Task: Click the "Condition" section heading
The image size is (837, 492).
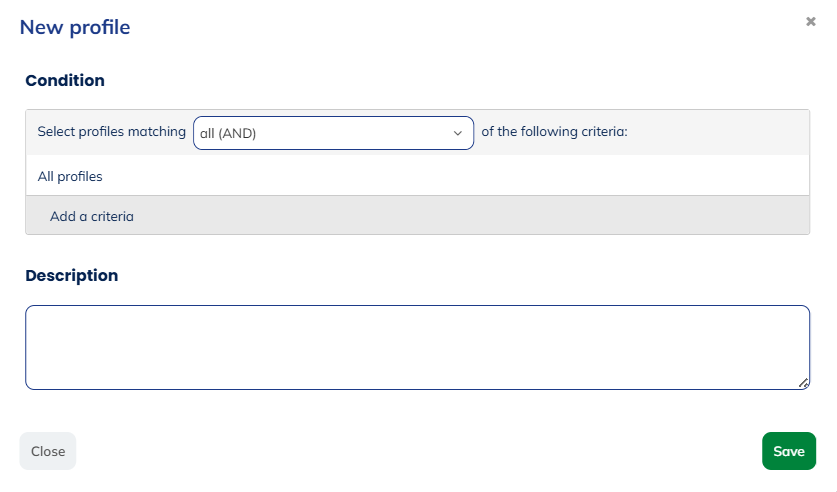Action: pyautogui.click(x=65, y=80)
